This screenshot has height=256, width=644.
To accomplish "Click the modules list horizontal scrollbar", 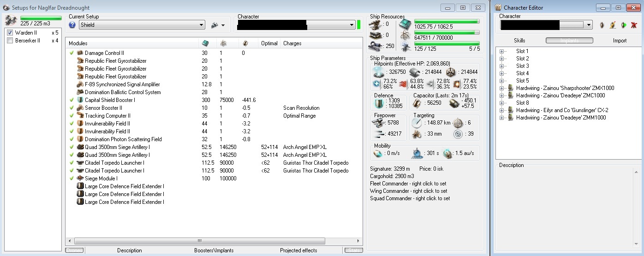I will pyautogui.click(x=200, y=241).
